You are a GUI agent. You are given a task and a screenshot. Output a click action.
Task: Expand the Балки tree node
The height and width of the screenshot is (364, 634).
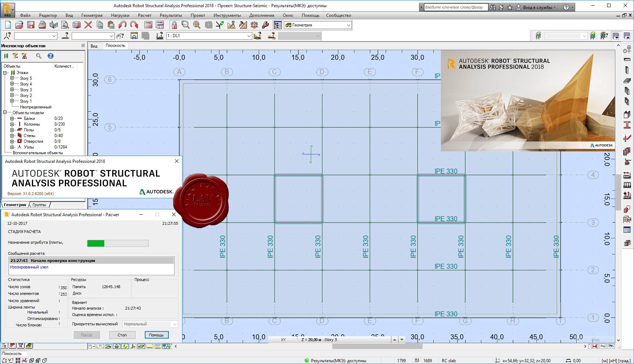click(12, 118)
